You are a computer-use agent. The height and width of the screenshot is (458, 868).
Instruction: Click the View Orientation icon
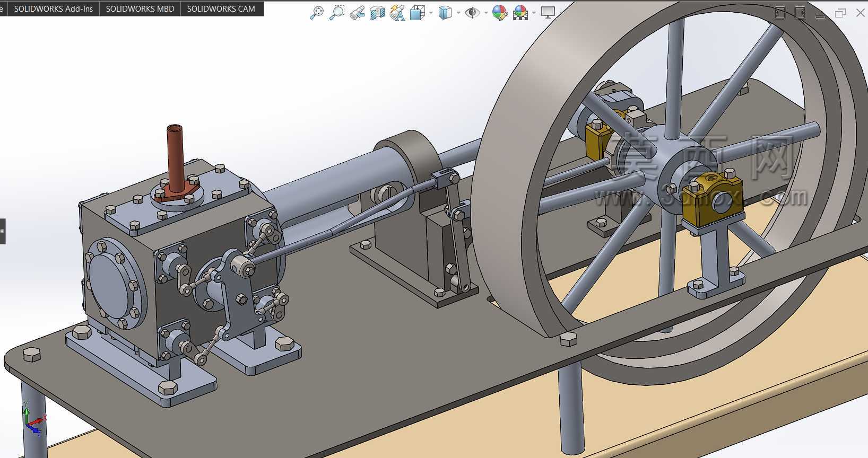point(418,13)
